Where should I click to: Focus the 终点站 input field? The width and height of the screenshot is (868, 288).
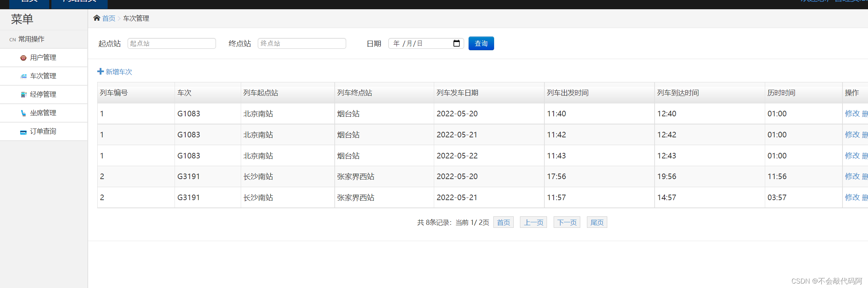302,43
